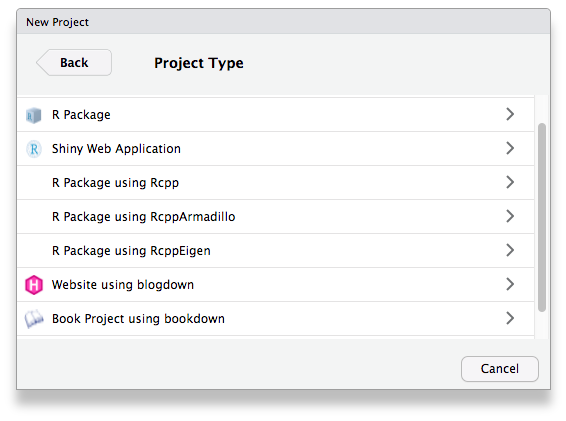This screenshot has width=566, height=421.
Task: Cancel the New Project dialog
Action: [x=500, y=369]
